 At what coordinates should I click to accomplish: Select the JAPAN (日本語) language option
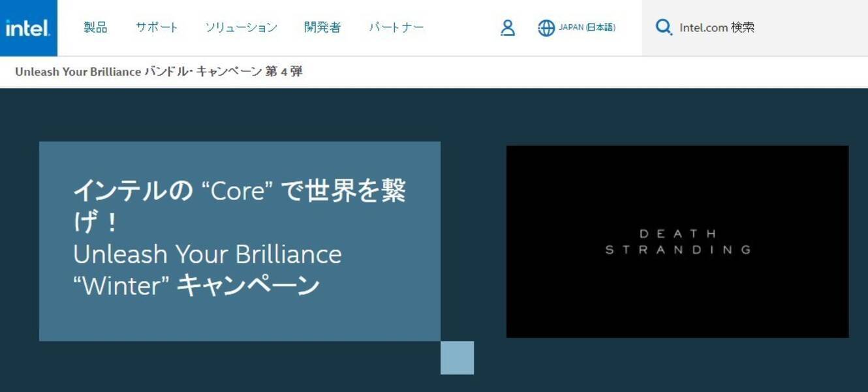586,28
